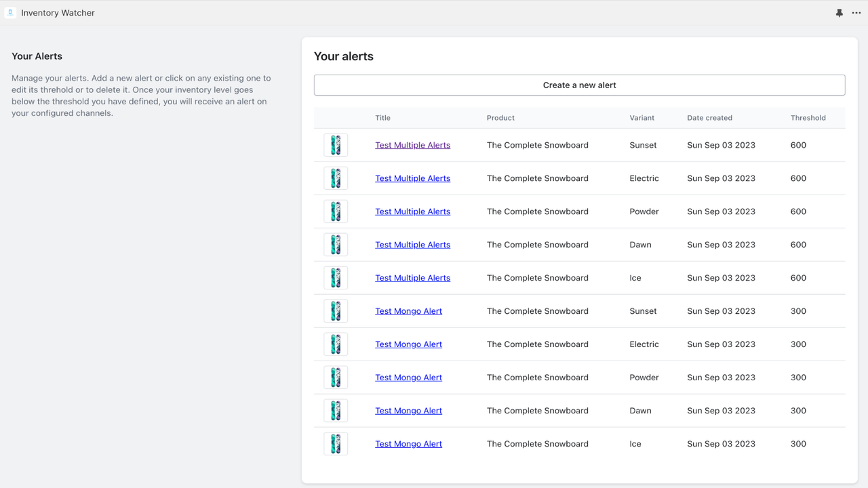Image resolution: width=868 pixels, height=488 pixels.
Task: Open the Test Mongo Alert for Dawn variant
Action: (408, 410)
